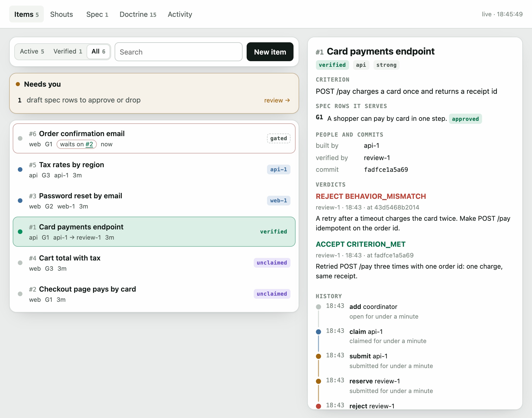The height and width of the screenshot is (418, 532).
Task: Click the green status dot on Card payments row
Action: (x=20, y=232)
